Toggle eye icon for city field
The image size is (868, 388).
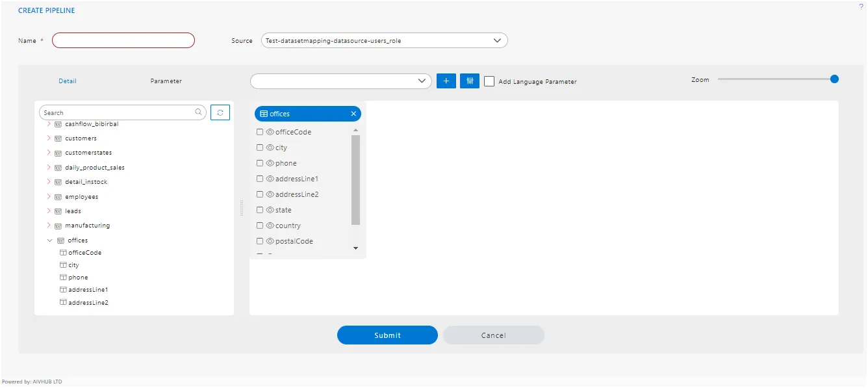270,148
